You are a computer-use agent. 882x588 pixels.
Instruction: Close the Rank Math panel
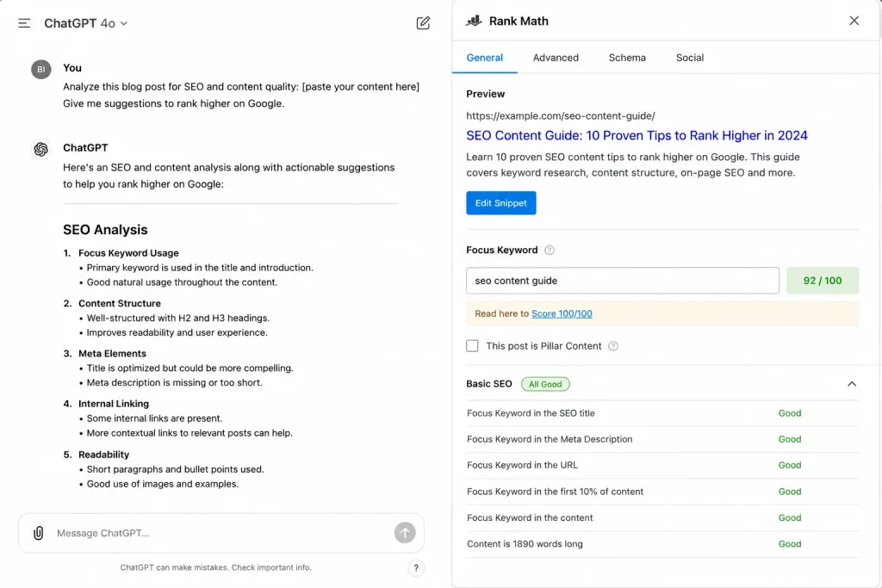point(854,21)
